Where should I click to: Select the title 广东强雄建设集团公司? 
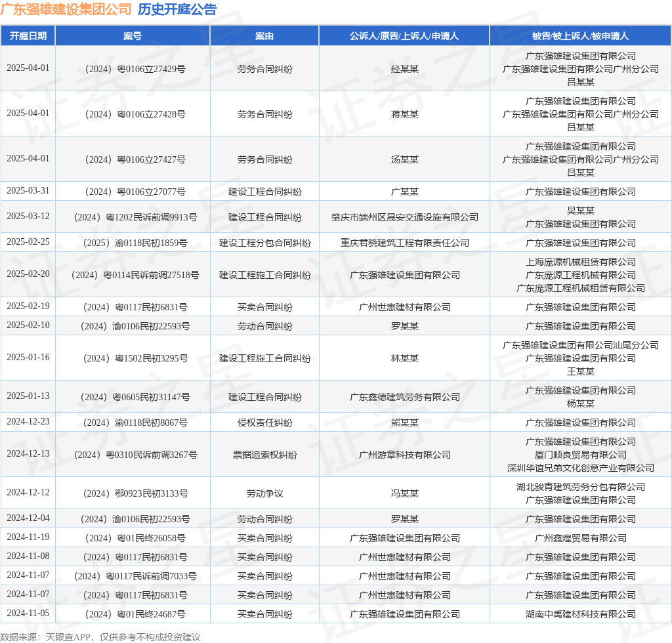66,9
